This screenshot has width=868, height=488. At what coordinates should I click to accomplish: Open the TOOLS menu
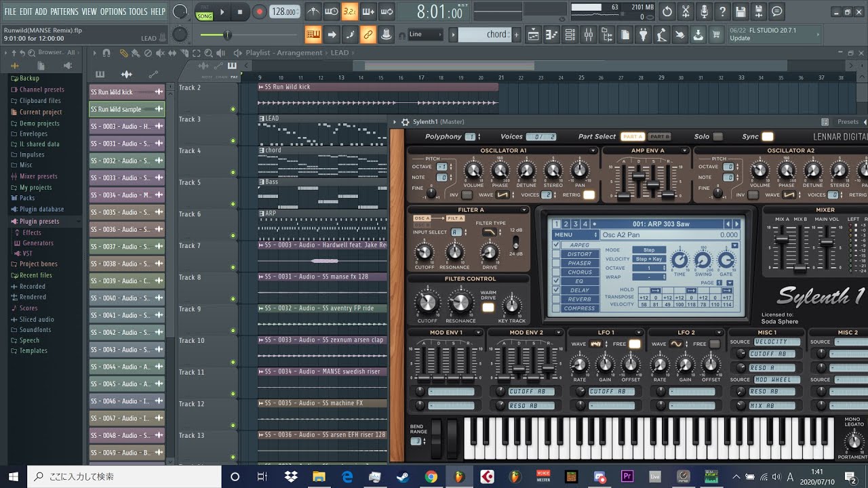click(x=138, y=12)
